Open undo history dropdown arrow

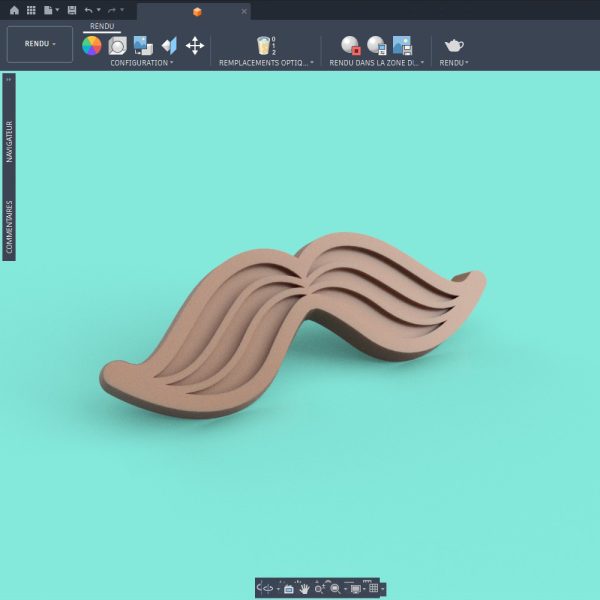[99, 10]
